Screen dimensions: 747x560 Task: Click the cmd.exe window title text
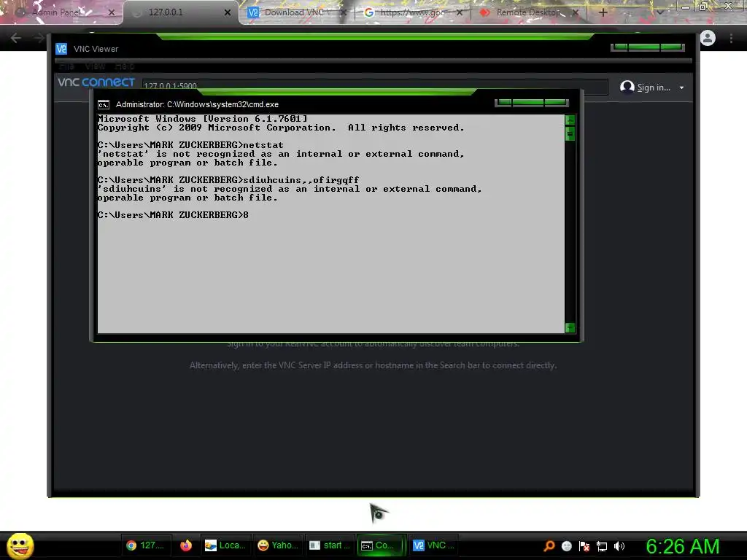click(x=197, y=104)
